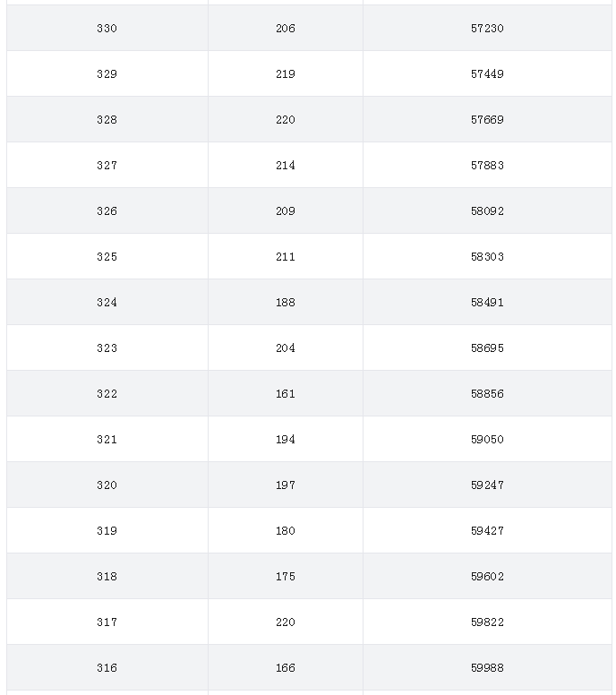This screenshot has width=616, height=695.
Task: Click count 220 in row 317
Action: pos(286,622)
